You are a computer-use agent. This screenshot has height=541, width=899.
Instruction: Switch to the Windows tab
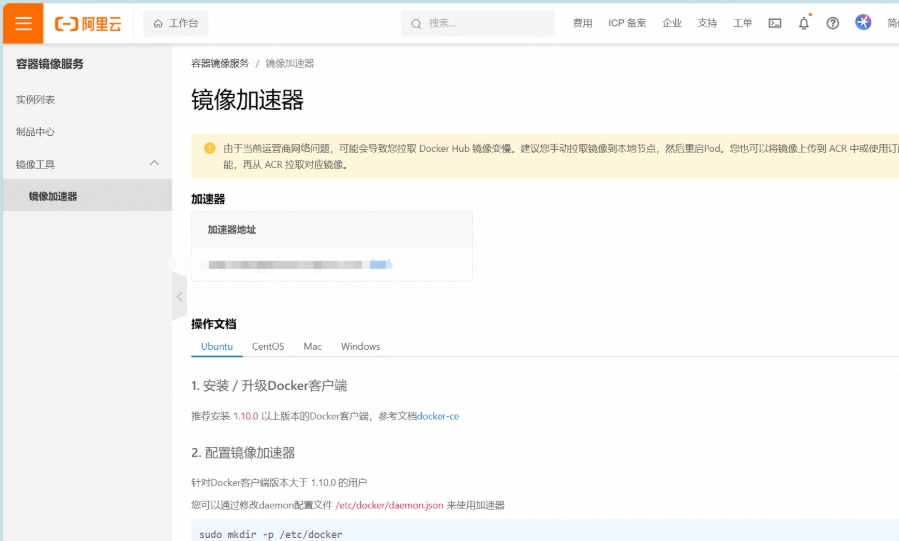[360, 347]
